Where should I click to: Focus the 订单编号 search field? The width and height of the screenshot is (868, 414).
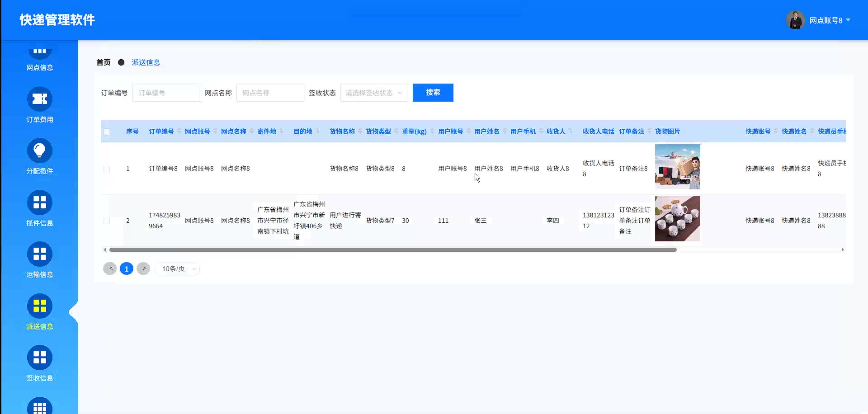tap(166, 93)
